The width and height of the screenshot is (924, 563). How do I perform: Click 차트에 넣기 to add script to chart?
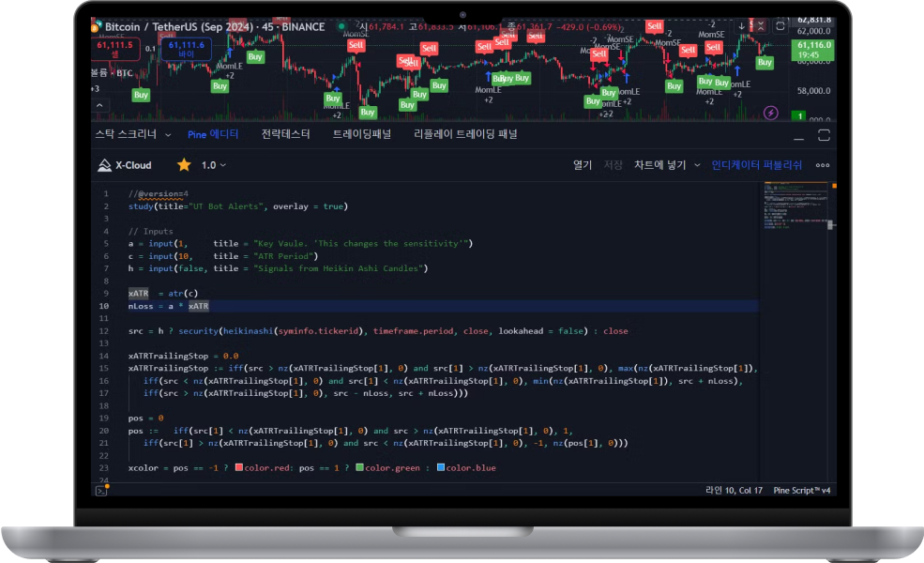[x=660, y=165]
